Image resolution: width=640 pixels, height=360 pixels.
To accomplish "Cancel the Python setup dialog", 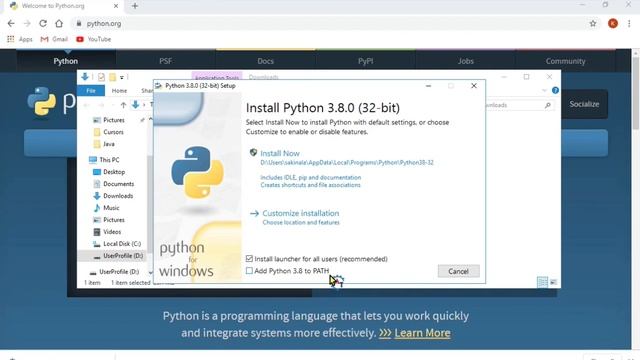I will (458, 271).
